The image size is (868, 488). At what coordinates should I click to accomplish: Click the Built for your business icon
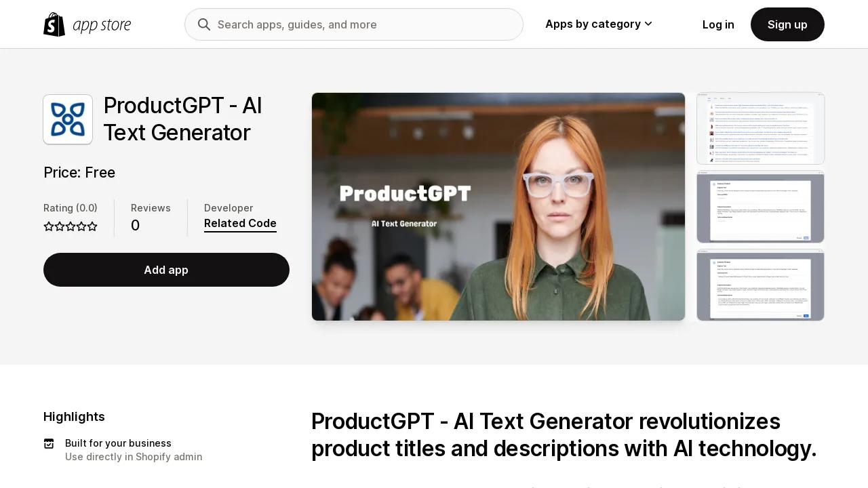point(49,443)
